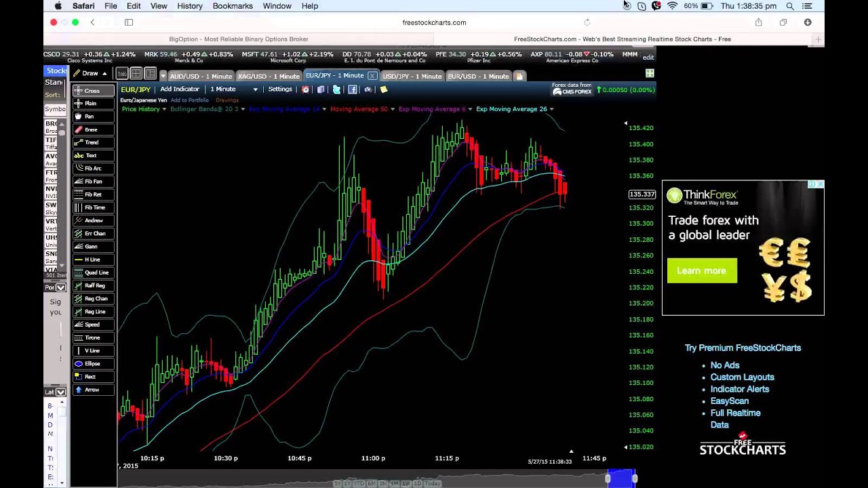This screenshot has height=488, width=868.
Task: Open Try Premium FreeStockCharts link
Action: click(743, 348)
